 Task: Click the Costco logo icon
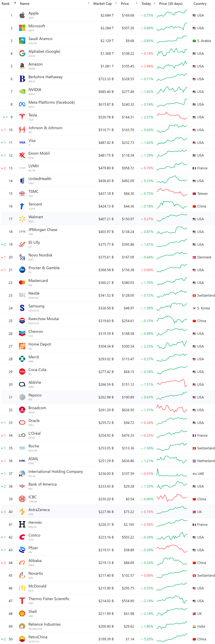pyautogui.click(x=22, y=537)
